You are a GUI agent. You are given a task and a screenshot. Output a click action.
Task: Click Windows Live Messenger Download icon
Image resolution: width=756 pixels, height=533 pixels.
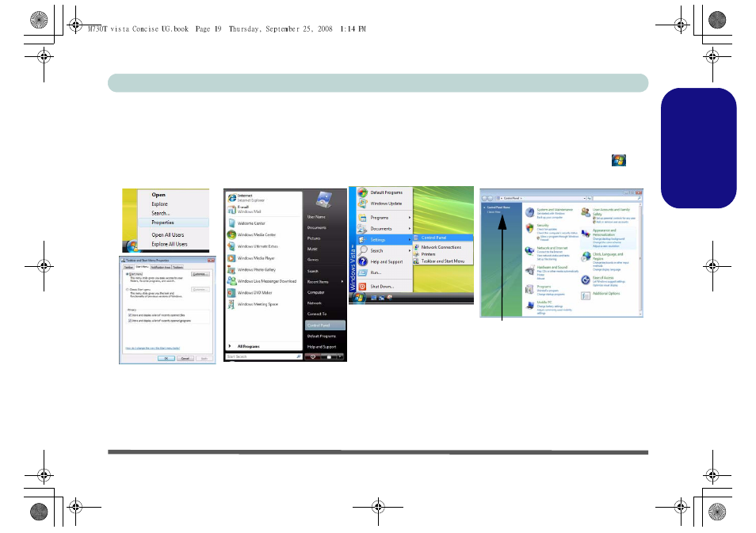click(x=232, y=281)
